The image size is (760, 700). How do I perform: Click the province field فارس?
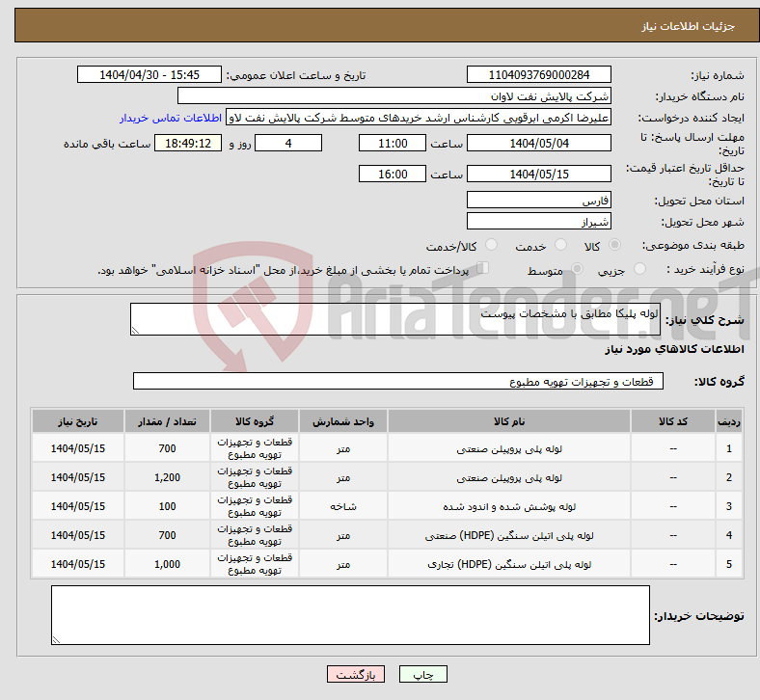click(538, 201)
